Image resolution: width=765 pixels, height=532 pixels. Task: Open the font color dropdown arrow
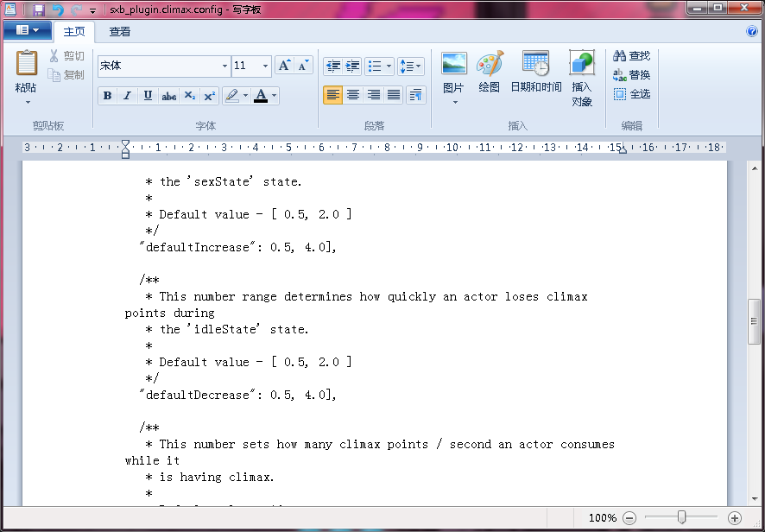tap(275, 96)
